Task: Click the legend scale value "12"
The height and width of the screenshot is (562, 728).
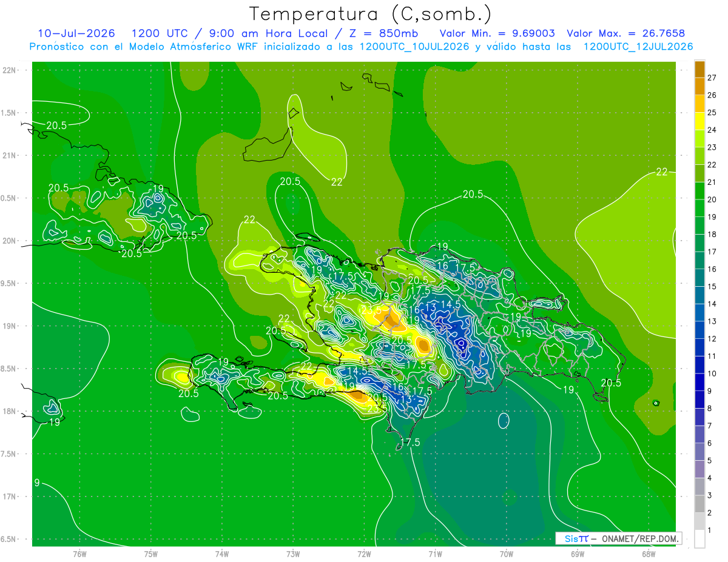Action: pyautogui.click(x=712, y=339)
